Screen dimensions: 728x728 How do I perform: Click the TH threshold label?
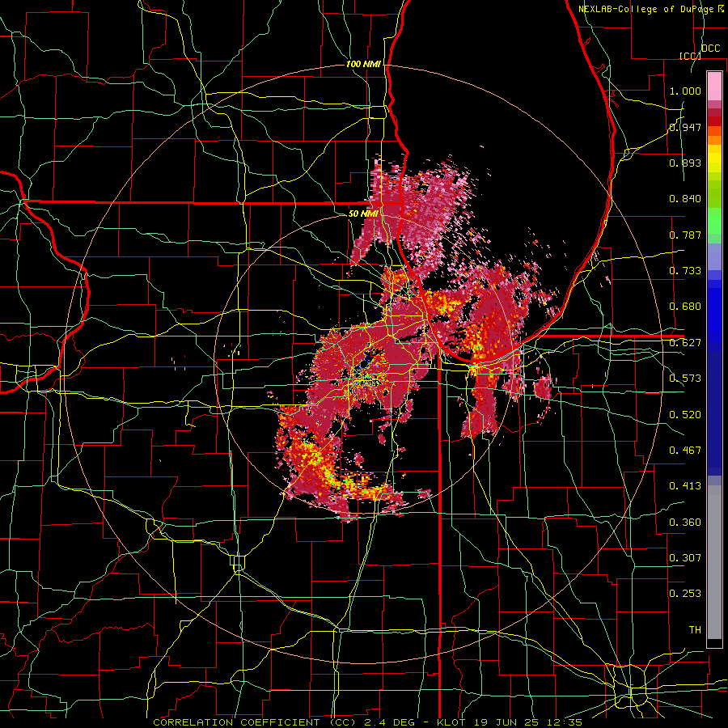(x=695, y=630)
